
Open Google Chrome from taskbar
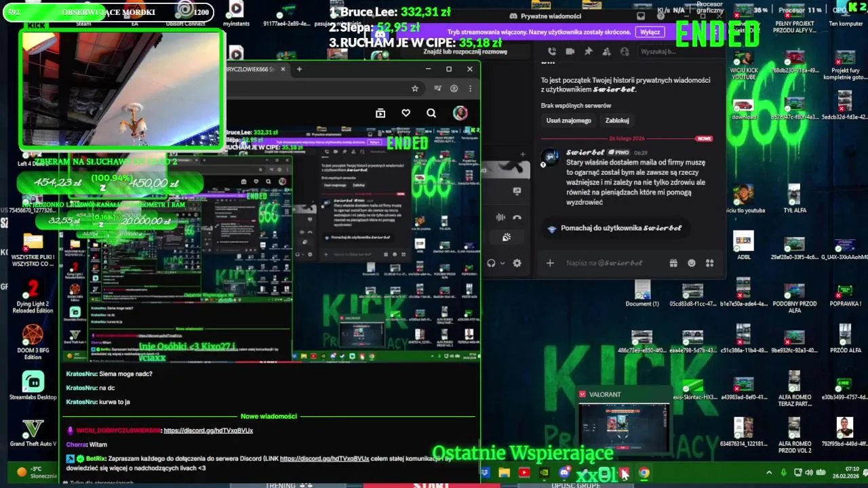coord(644,473)
